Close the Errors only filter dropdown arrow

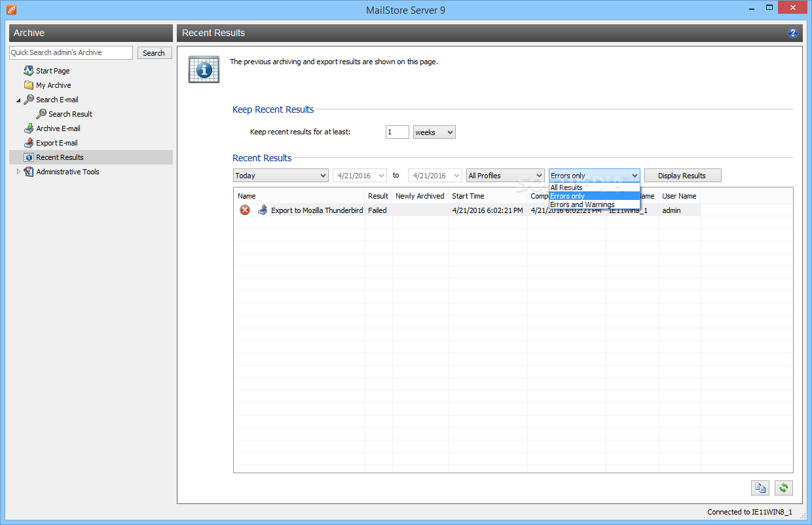coord(635,176)
